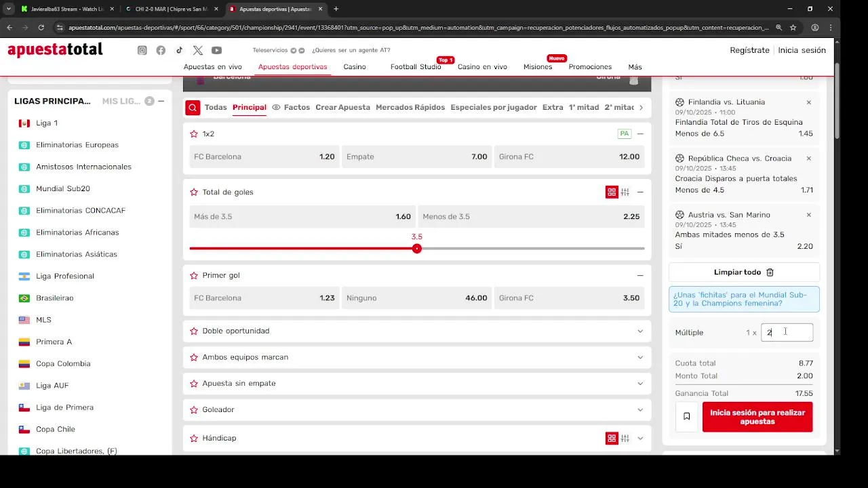Viewport: 868px width, 488px height.
Task: Open the X (Twitter) social icon
Action: pos(197,50)
